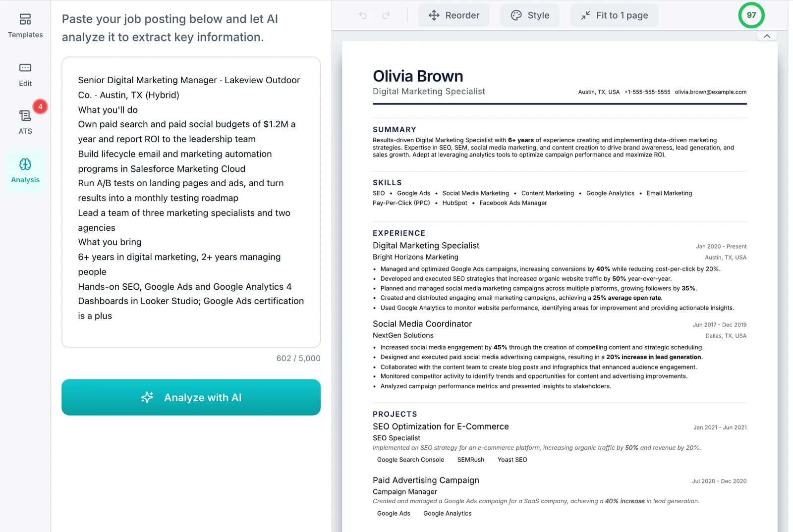Open the Reorder sections control
The image size is (793, 532).
453,15
